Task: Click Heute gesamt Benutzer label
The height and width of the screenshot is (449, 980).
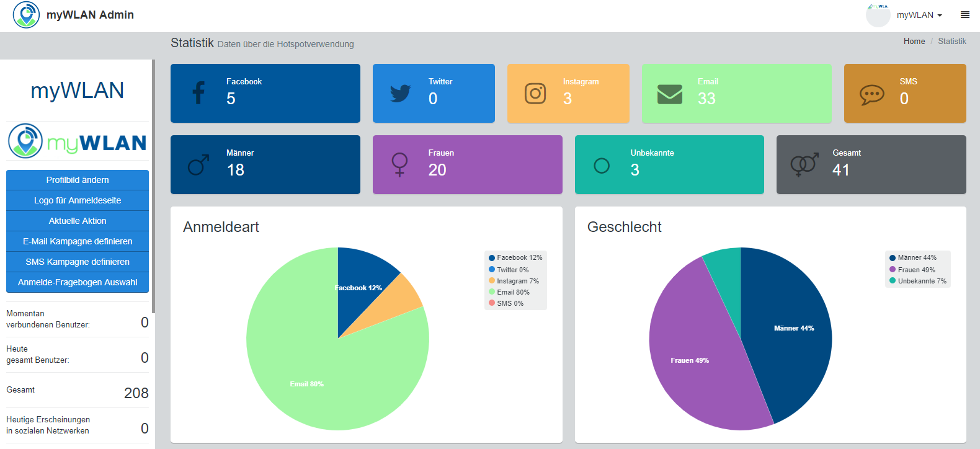Action: point(38,354)
